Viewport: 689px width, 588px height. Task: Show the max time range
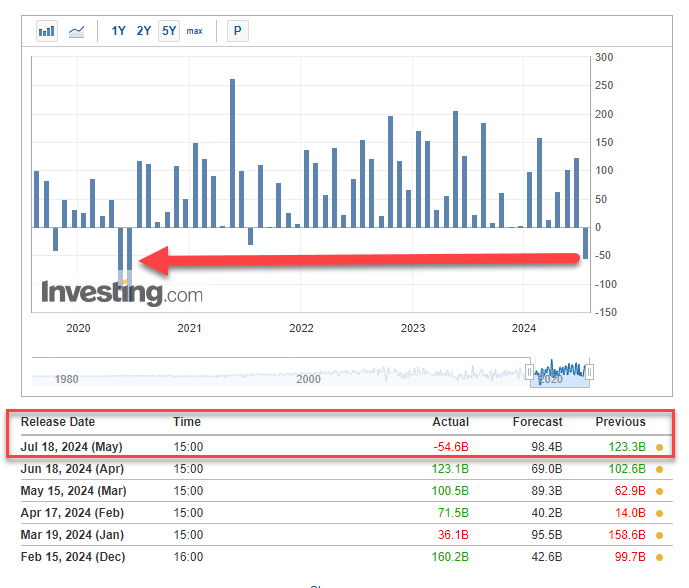pyautogui.click(x=194, y=31)
